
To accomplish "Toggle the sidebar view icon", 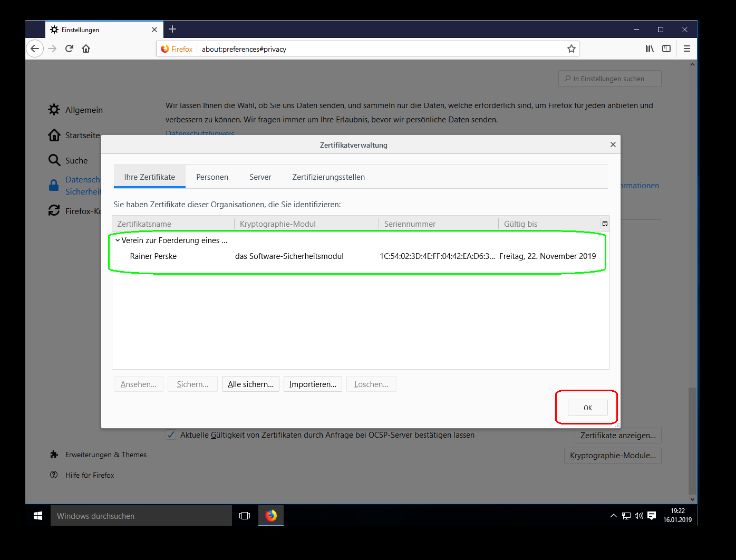I will [666, 49].
